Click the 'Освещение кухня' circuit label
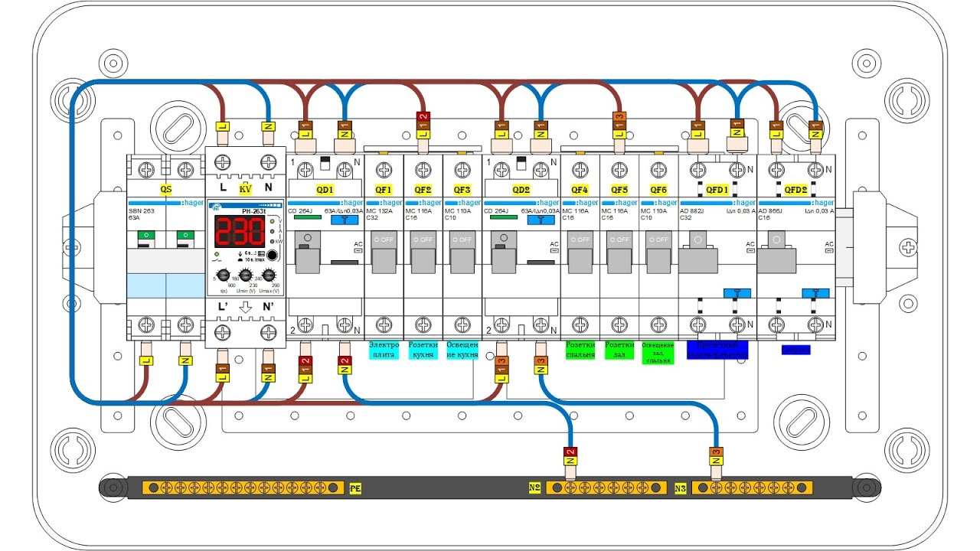Screen dimensions: 980x551 [x=462, y=350]
